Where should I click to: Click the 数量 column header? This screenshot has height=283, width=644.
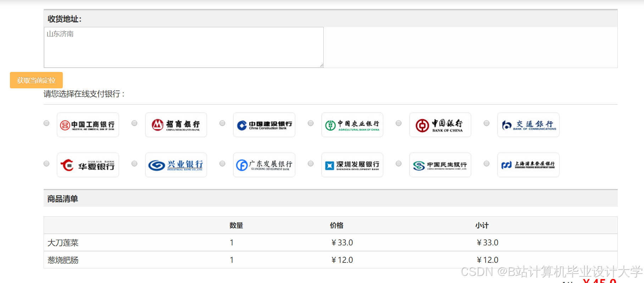coord(236,225)
